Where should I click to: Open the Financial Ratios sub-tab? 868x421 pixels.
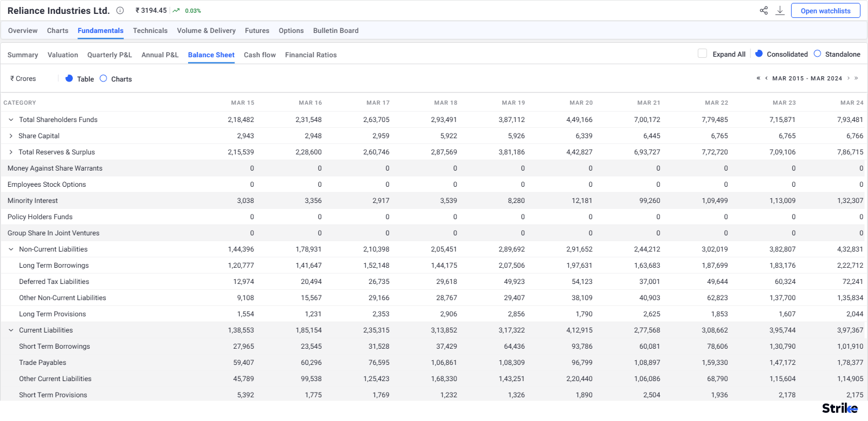[311, 55]
